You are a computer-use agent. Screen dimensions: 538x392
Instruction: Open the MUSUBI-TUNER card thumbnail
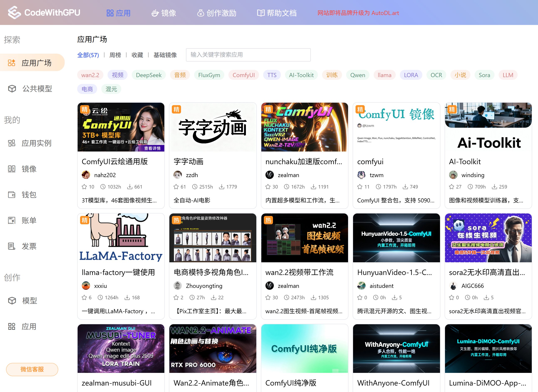click(121, 348)
